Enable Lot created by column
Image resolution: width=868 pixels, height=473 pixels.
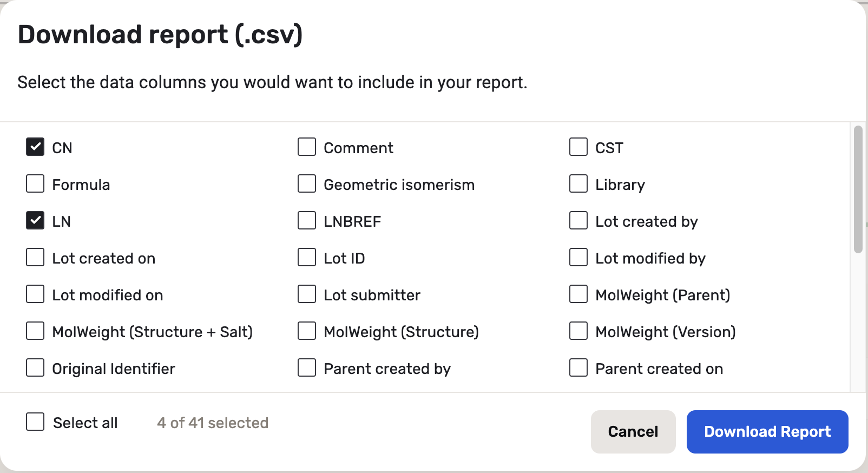click(x=578, y=220)
